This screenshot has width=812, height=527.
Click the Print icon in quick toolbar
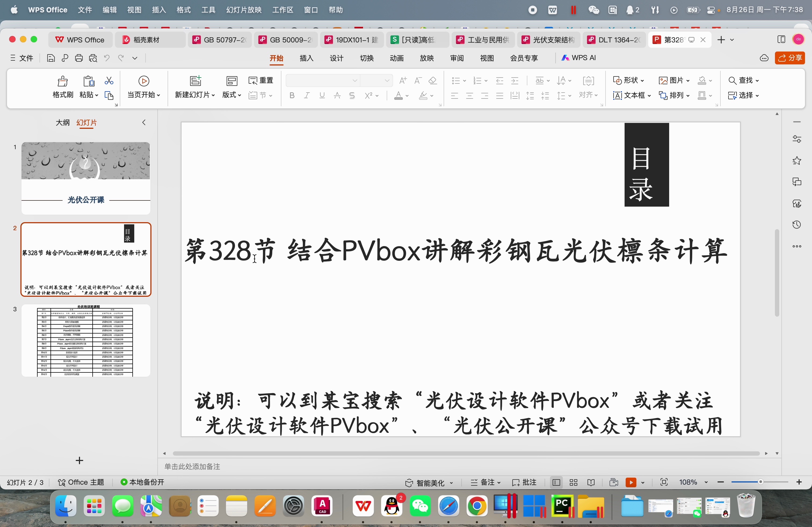pyautogui.click(x=79, y=58)
